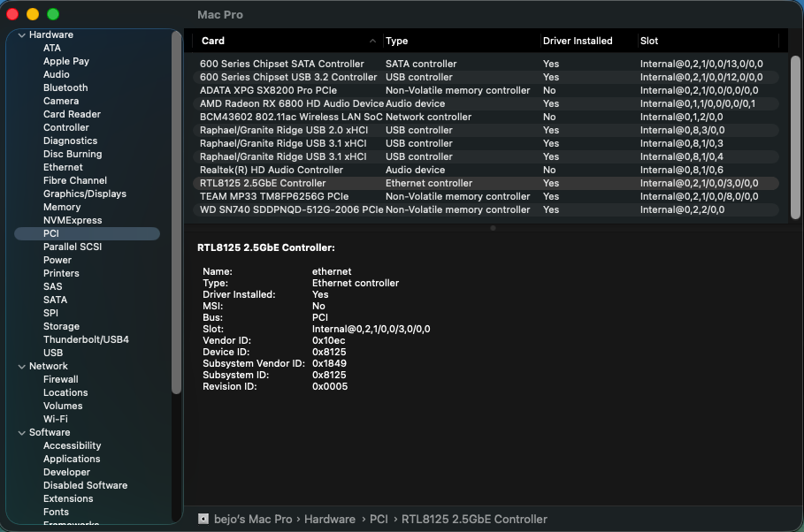Collapse the Network section chevron
The height and width of the screenshot is (532, 804).
[x=21, y=367]
